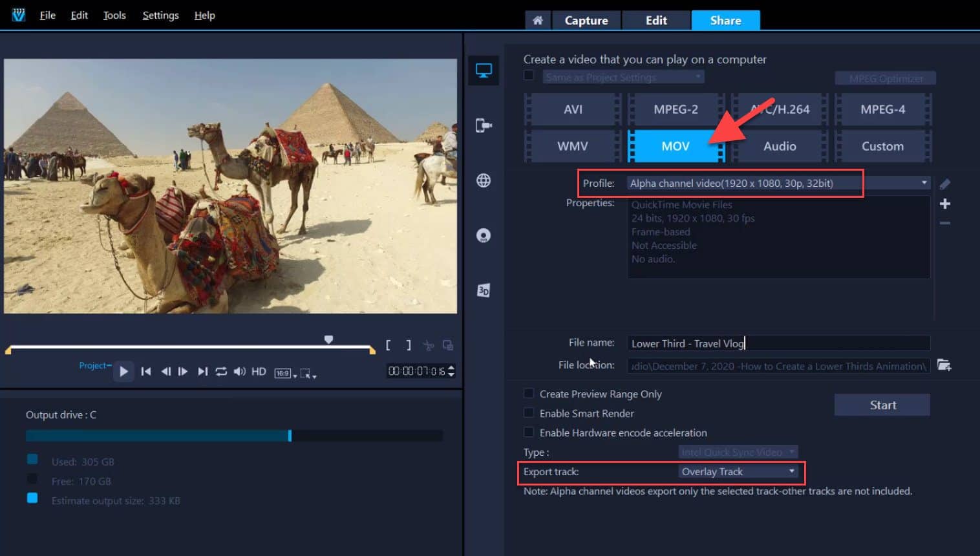Check Create Preview Range Only
980x556 pixels.
[529, 394]
